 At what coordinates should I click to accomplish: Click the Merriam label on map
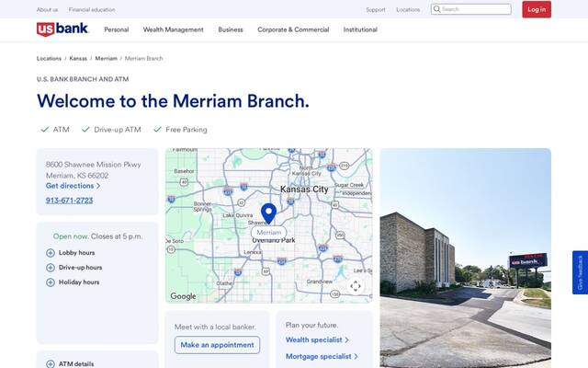coord(268,233)
